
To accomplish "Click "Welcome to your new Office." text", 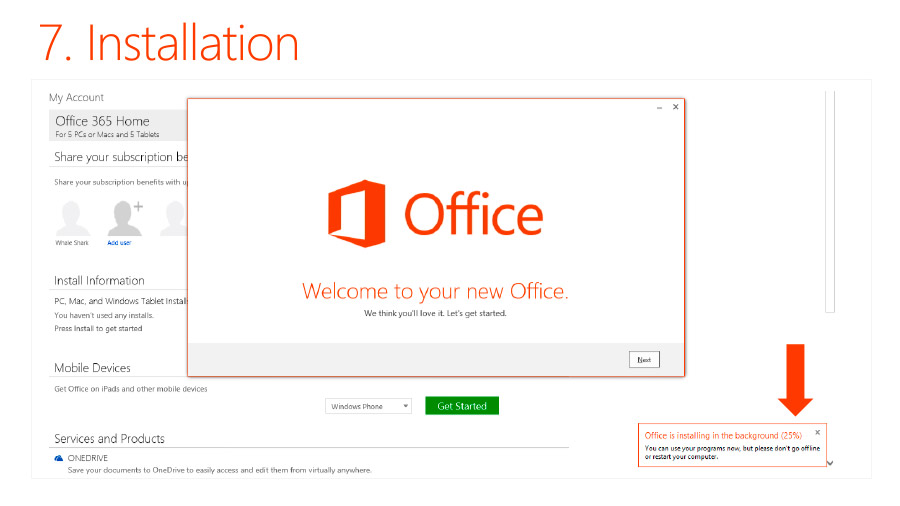I will click(435, 291).
